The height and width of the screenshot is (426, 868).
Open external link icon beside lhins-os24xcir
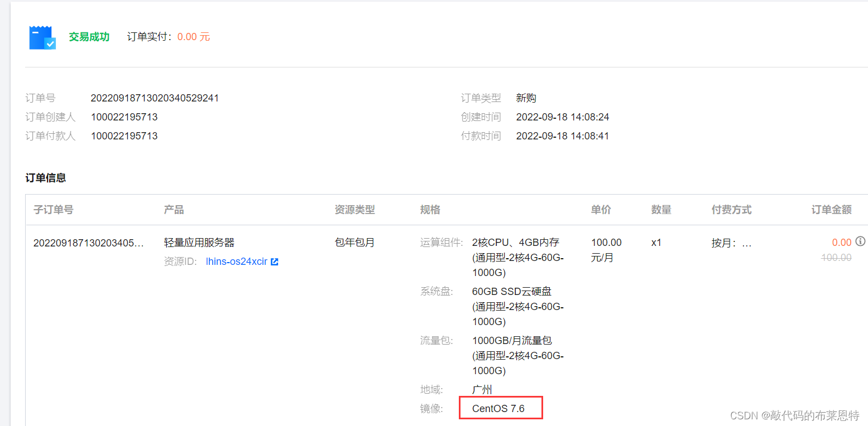274,262
